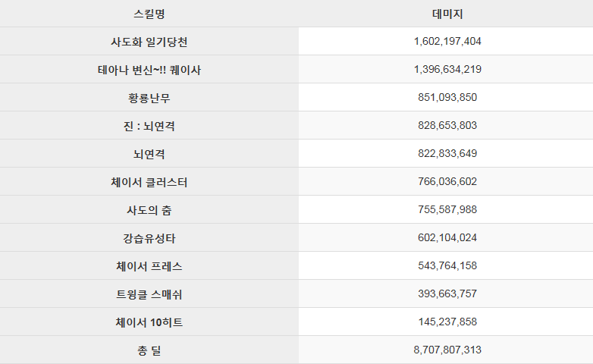Select the damage value 1,396,634,219
The image size is (593, 364).
pos(447,69)
